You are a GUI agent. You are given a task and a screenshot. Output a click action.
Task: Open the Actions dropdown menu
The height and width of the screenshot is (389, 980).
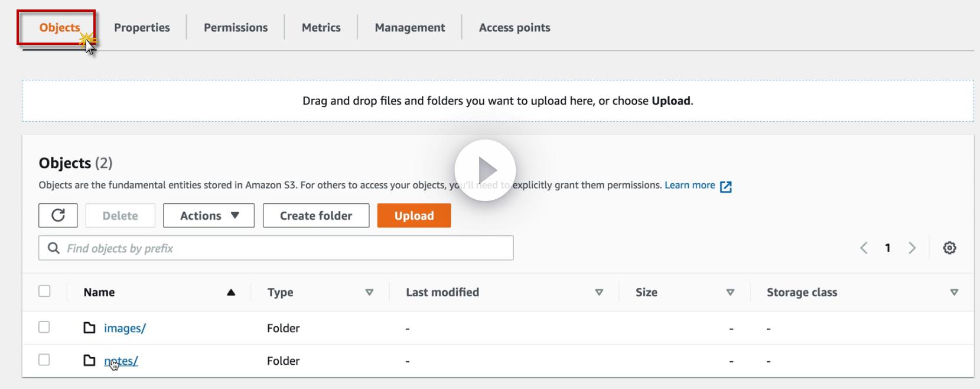tap(209, 216)
